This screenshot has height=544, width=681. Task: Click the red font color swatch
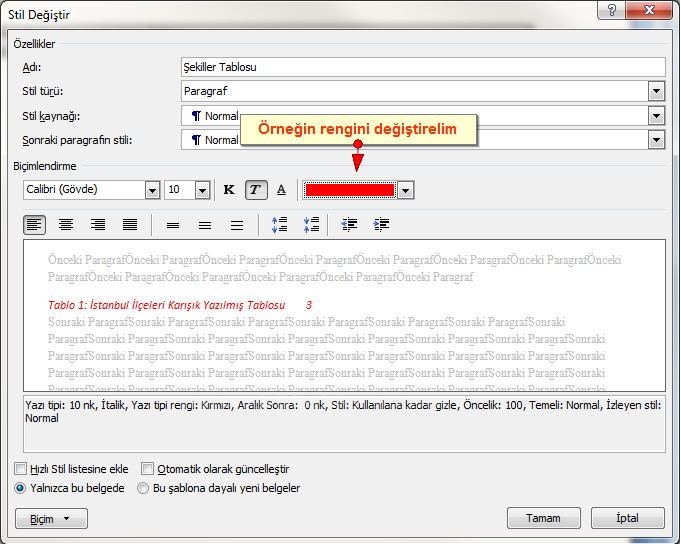tap(350, 190)
